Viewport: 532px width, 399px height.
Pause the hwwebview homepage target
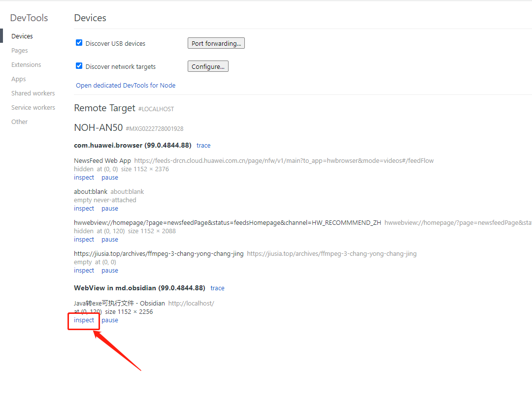[110, 240]
